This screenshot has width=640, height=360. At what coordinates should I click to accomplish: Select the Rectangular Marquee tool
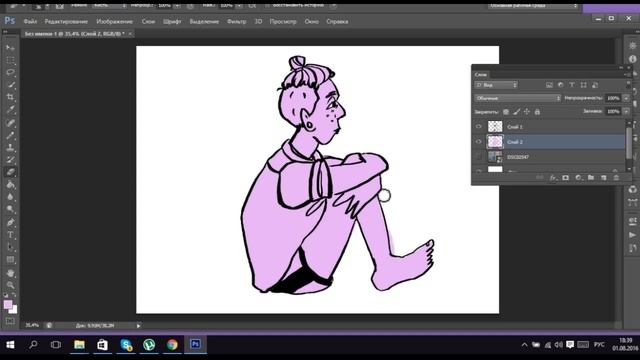click(x=10, y=60)
